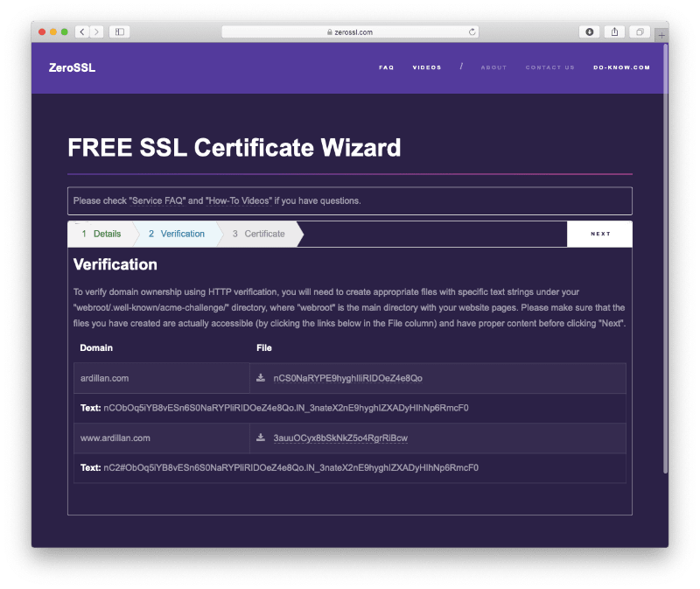Download file icon for www.ardillan.com row
Screen dimensions: 700x589
point(261,438)
